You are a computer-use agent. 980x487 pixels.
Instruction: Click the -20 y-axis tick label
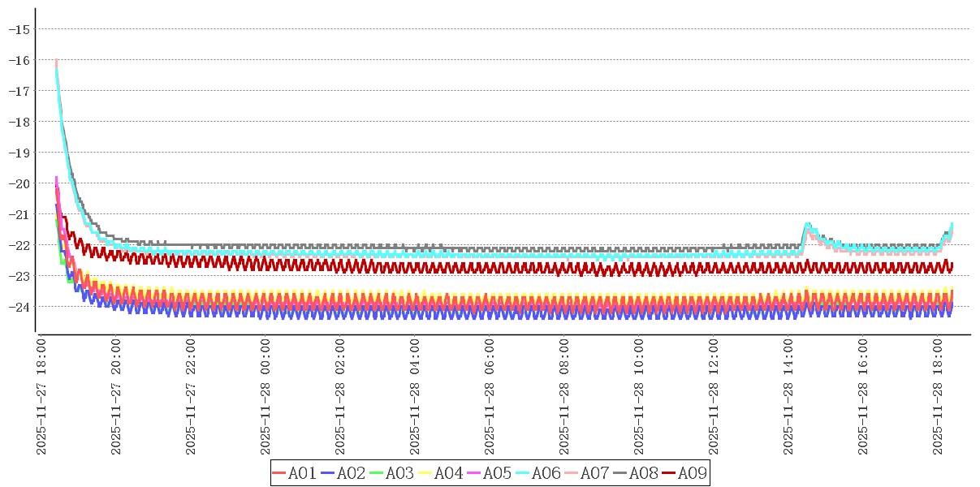click(x=19, y=183)
